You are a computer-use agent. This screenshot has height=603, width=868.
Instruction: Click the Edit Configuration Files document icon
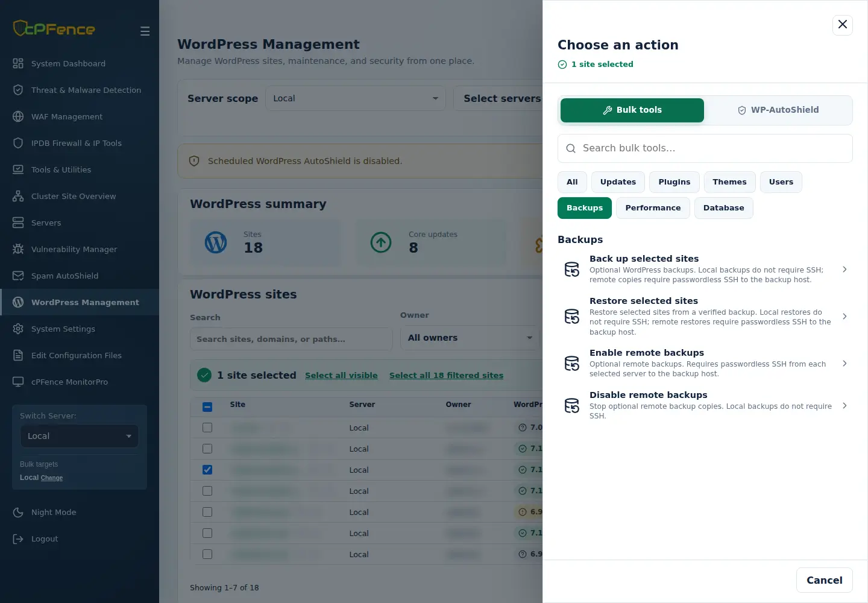point(18,355)
